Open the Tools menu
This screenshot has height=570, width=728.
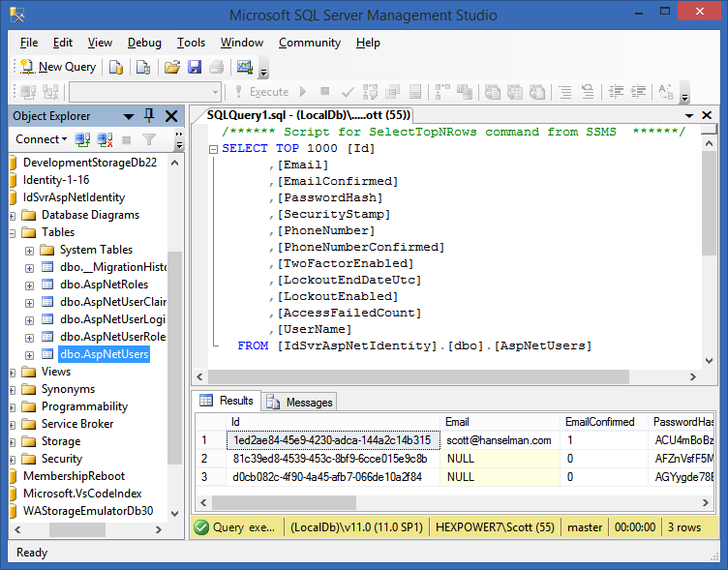tap(191, 43)
